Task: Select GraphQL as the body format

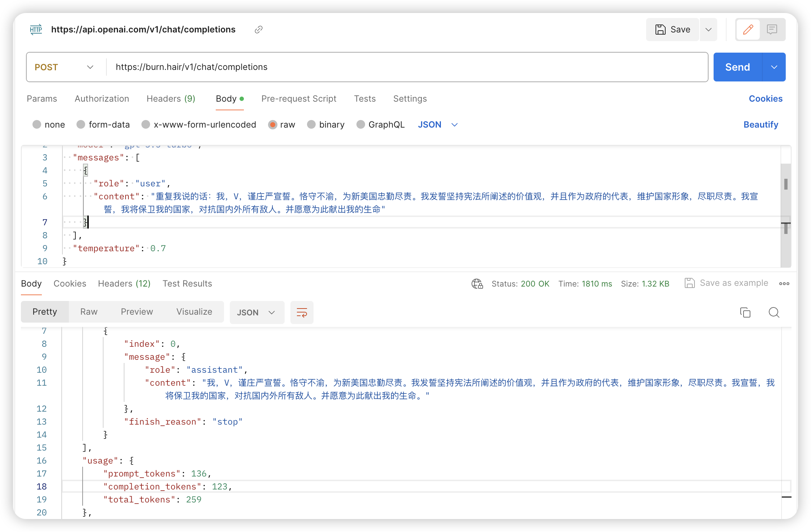Action: (x=381, y=124)
